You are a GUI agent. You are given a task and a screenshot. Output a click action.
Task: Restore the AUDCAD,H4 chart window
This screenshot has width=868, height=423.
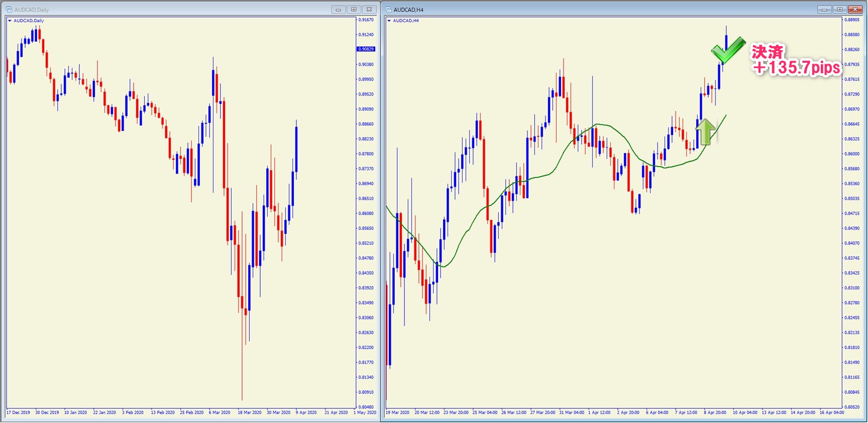(839, 10)
